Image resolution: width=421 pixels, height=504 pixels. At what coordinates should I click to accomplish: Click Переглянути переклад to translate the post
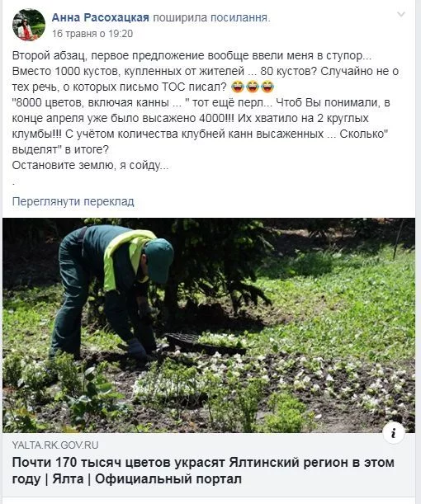point(73,201)
